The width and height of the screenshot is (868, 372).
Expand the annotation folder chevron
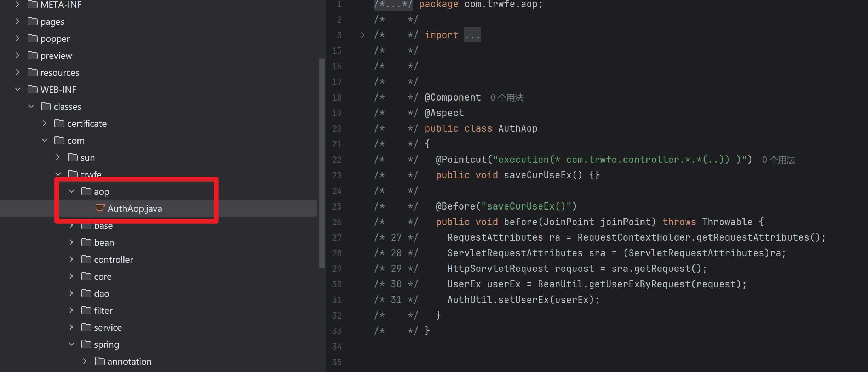[85, 361]
